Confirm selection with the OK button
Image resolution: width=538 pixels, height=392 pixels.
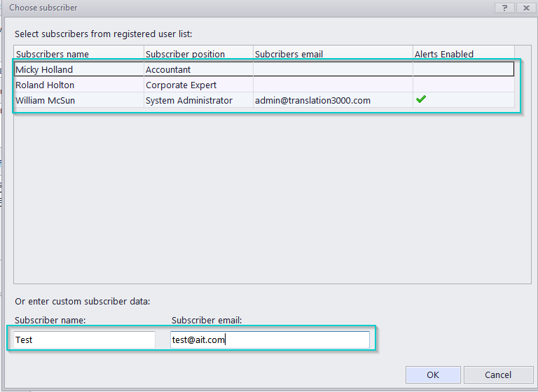click(x=432, y=375)
